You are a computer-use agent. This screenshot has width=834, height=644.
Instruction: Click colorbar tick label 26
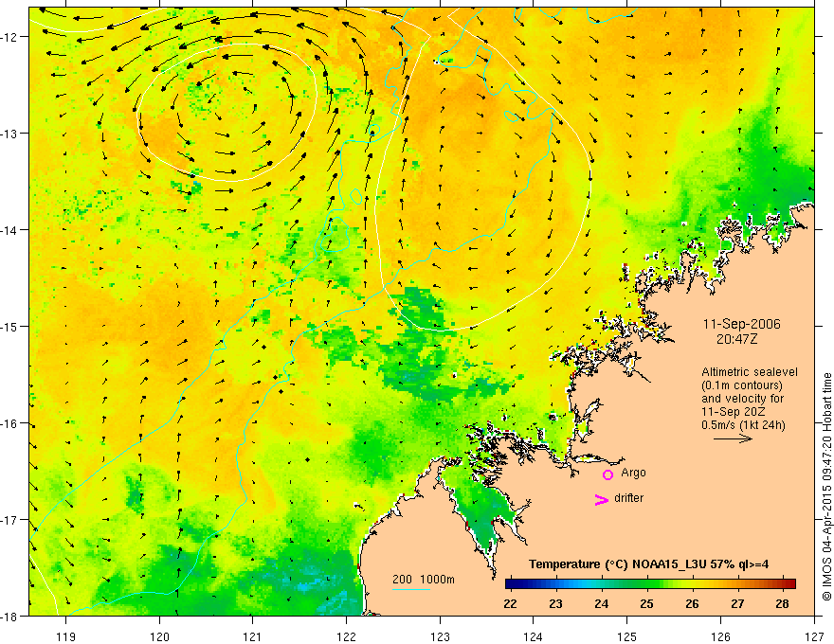pyautogui.click(x=692, y=603)
